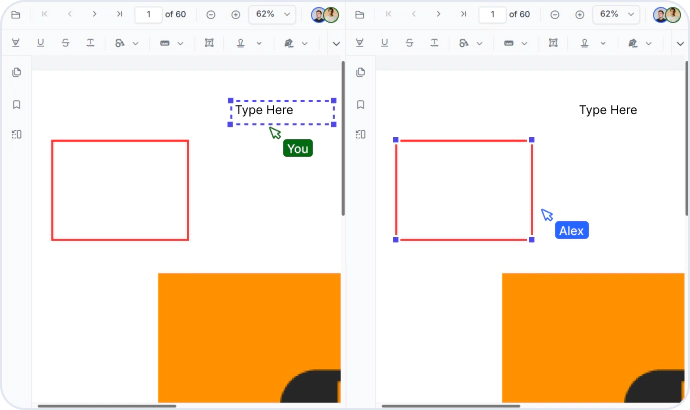This screenshot has width=690, height=410.
Task: Expand Stamp tool options arrow in right pane
Action: (603, 43)
